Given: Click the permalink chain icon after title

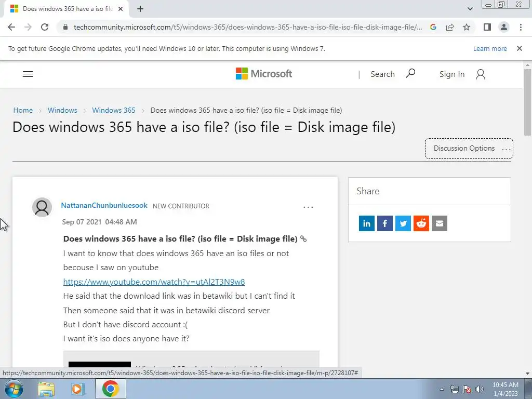Looking at the screenshot, I should [x=303, y=239].
